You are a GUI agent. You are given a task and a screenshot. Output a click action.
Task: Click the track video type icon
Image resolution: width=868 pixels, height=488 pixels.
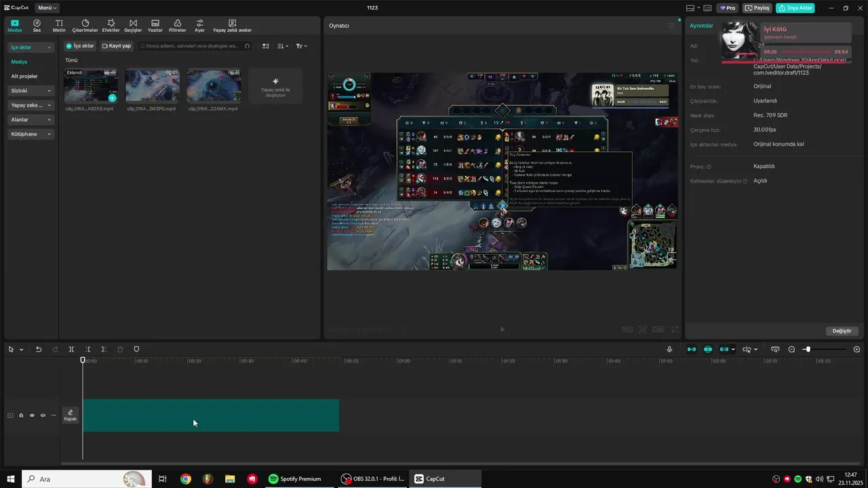10,415
